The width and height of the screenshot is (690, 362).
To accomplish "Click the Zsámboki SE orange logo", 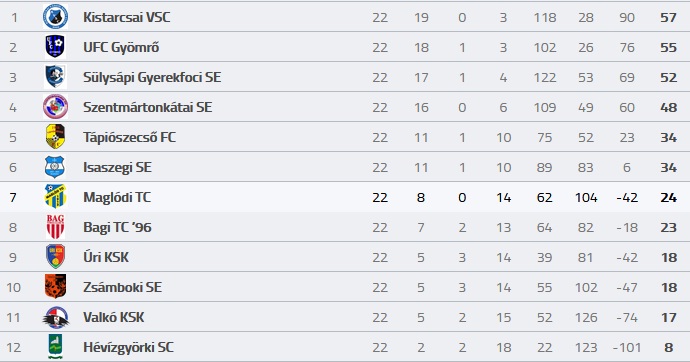I will (55, 286).
